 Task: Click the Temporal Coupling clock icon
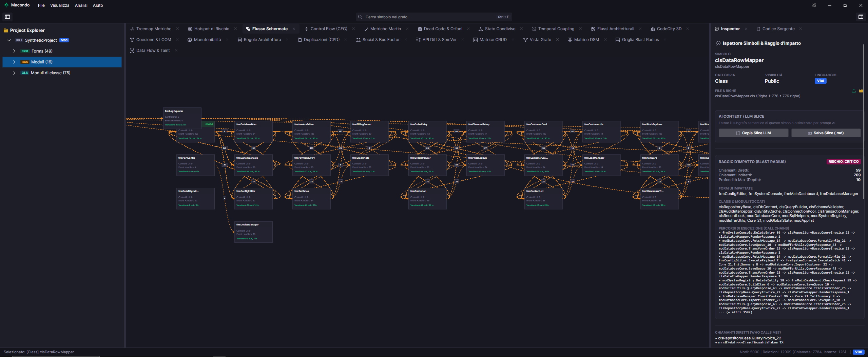click(x=534, y=29)
